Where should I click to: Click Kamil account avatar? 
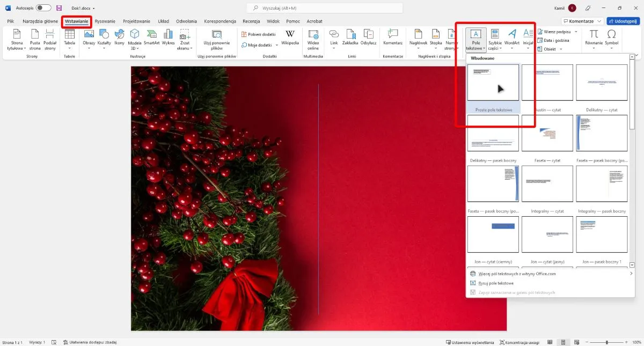pyautogui.click(x=573, y=8)
